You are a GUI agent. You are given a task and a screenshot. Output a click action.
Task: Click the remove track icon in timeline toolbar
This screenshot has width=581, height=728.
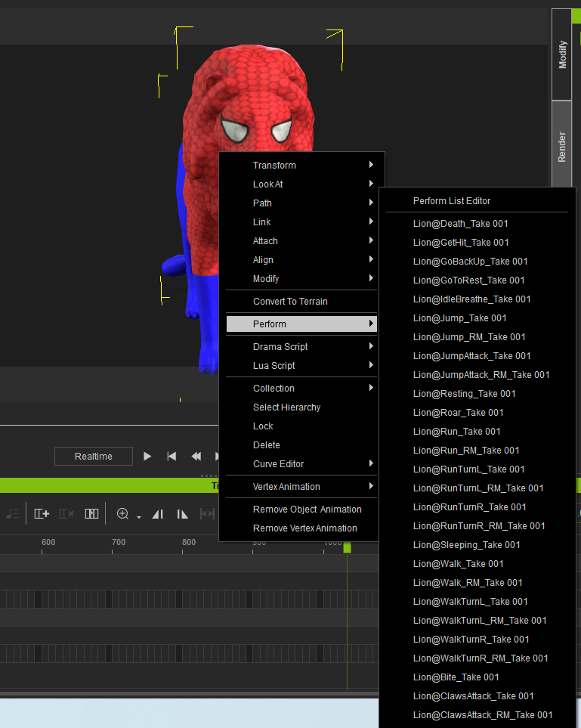click(66, 513)
